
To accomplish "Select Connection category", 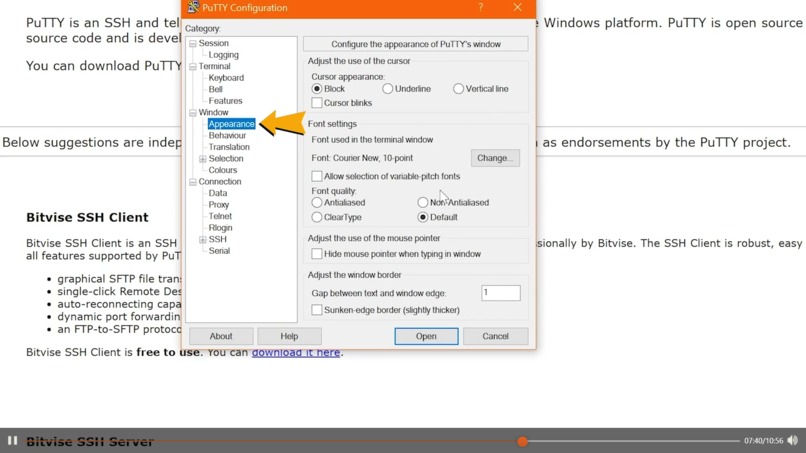I will [x=219, y=182].
